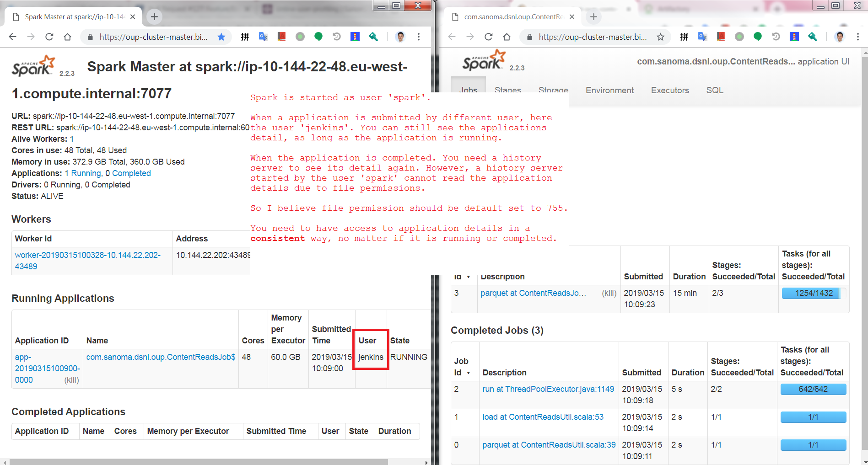The width and height of the screenshot is (868, 465).
Task: Open the Chrome menu in the Spark Master window
Action: pyautogui.click(x=419, y=37)
